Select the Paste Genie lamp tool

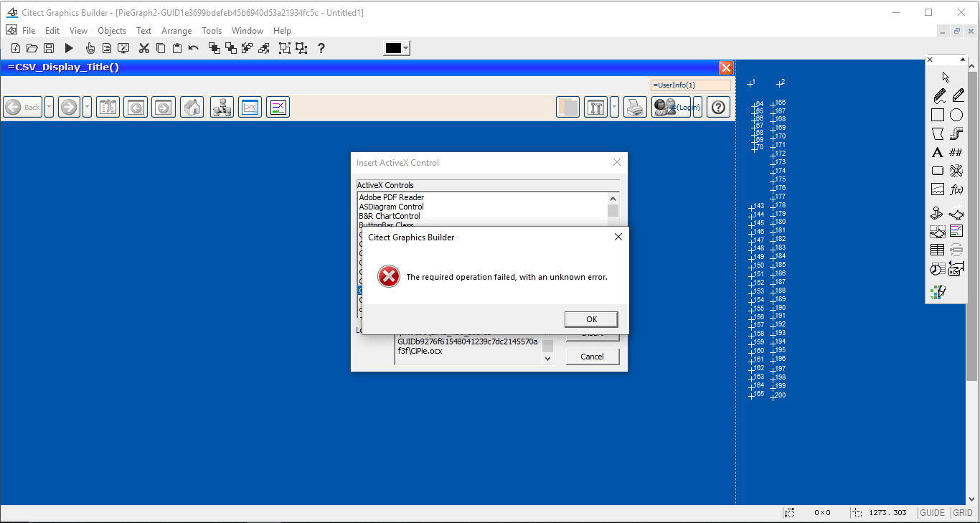point(956,213)
